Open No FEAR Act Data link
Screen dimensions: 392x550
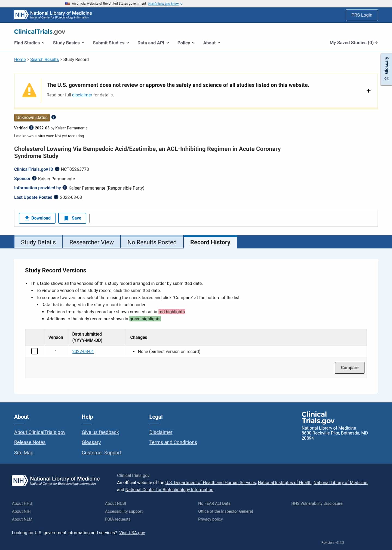(214, 503)
